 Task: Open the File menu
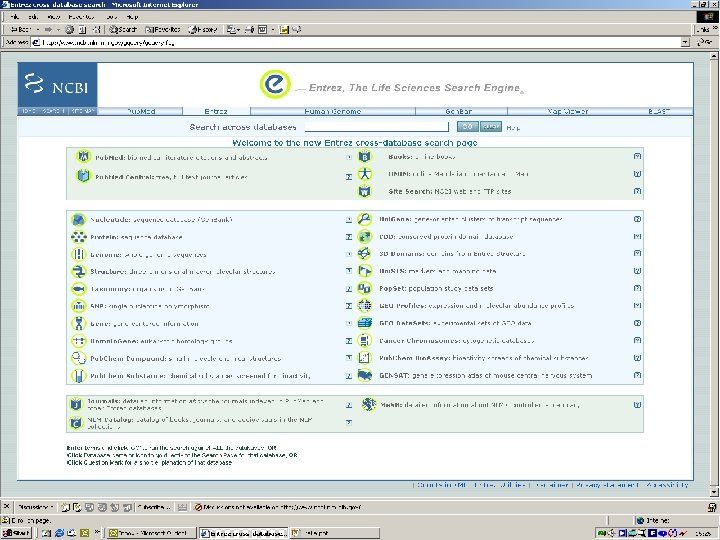pos(15,17)
